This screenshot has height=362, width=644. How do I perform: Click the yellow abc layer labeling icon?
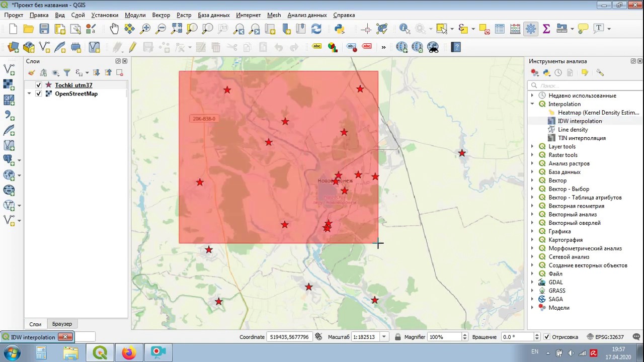pyautogui.click(x=317, y=47)
